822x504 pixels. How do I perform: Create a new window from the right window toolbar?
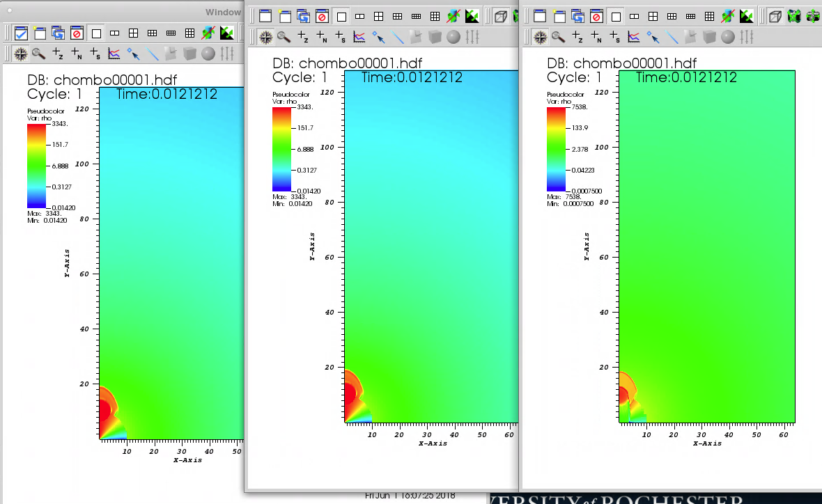coord(559,17)
